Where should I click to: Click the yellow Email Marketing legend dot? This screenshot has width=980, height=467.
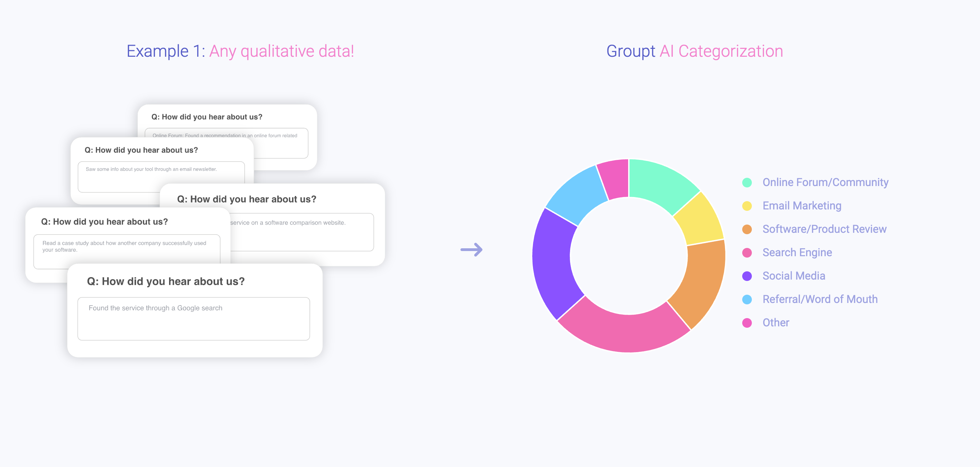click(x=747, y=206)
